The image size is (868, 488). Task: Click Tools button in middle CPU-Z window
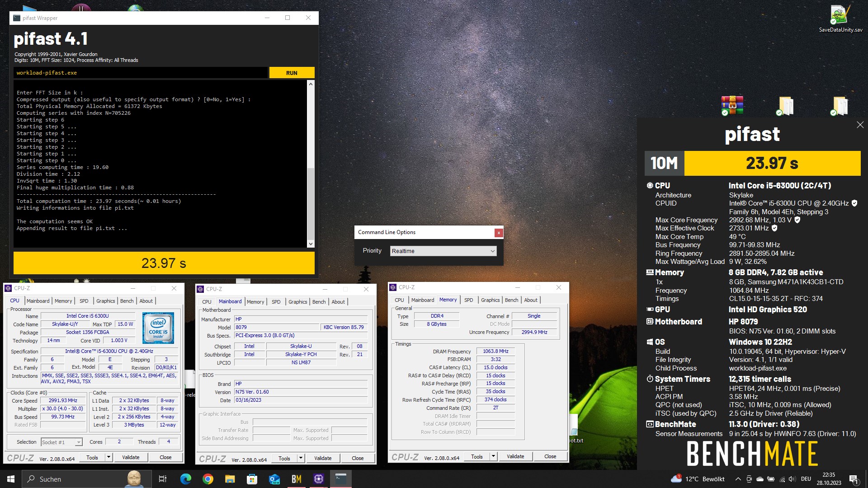click(284, 459)
